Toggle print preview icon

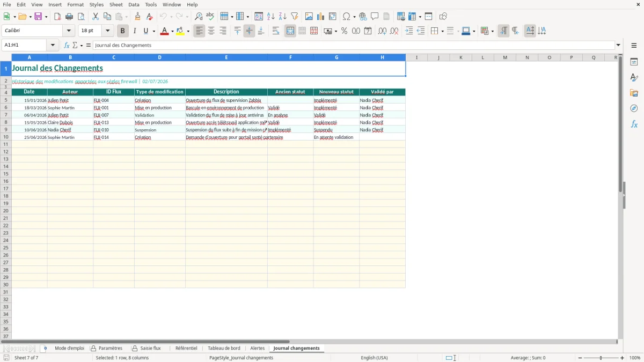tap(81, 17)
